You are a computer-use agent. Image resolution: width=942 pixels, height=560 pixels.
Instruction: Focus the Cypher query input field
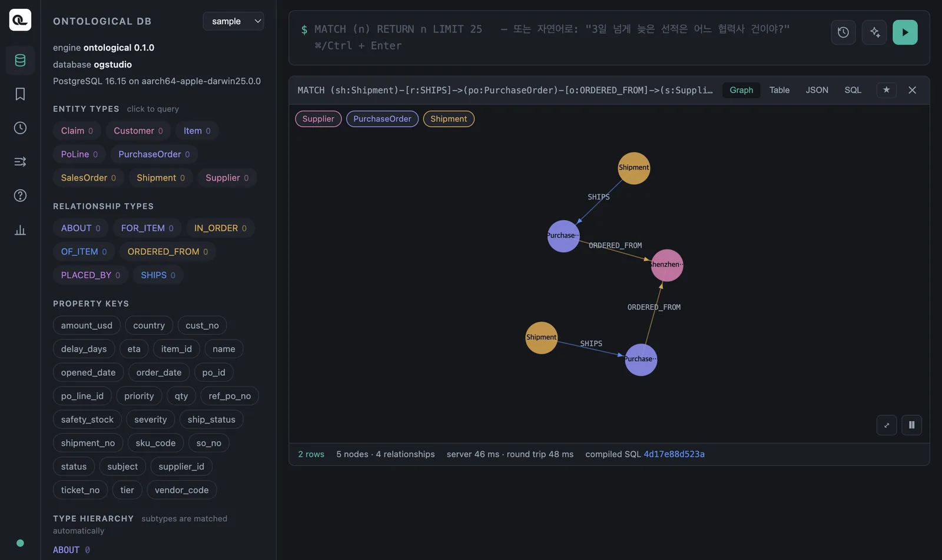559,38
